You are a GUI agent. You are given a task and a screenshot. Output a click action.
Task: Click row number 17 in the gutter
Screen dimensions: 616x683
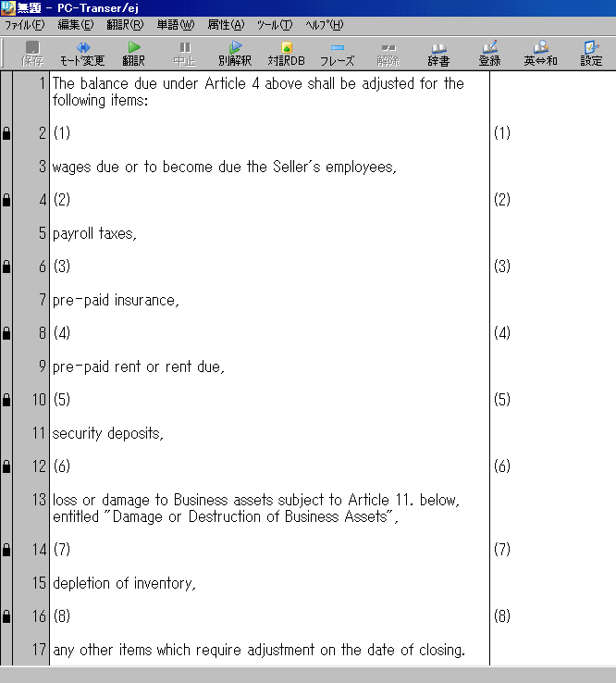point(39,650)
